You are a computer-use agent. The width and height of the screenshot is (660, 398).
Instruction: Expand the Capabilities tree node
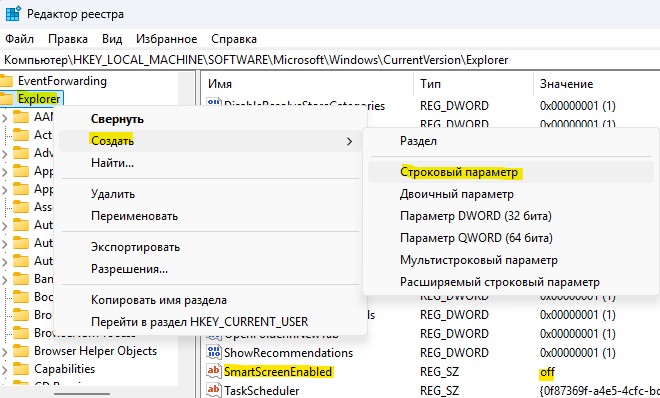click(x=5, y=369)
